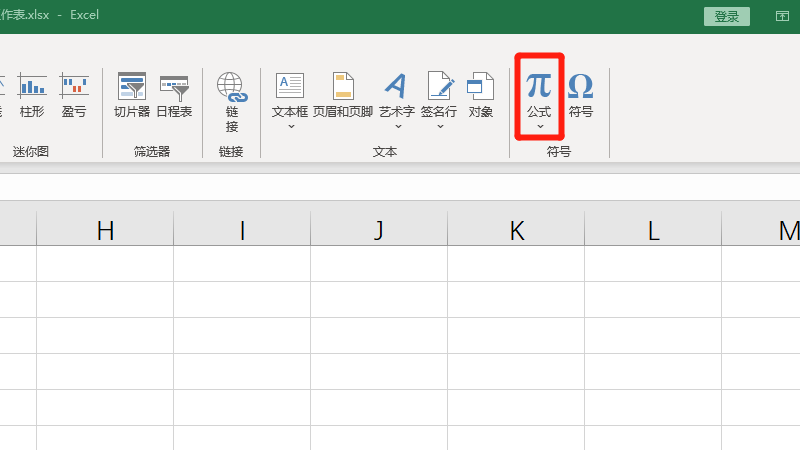This screenshot has height=450, width=800.
Task: Select column H header
Action: [105, 231]
